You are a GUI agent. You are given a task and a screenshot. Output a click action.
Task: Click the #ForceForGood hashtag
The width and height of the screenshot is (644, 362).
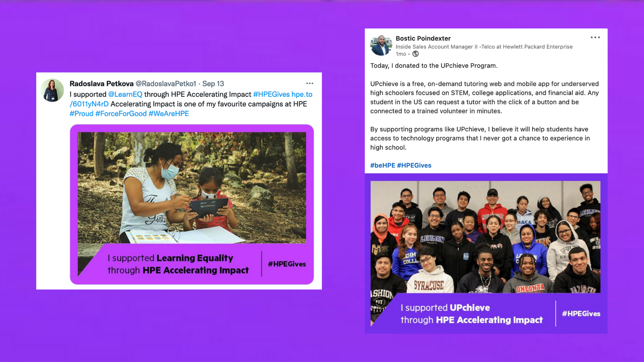point(121,114)
